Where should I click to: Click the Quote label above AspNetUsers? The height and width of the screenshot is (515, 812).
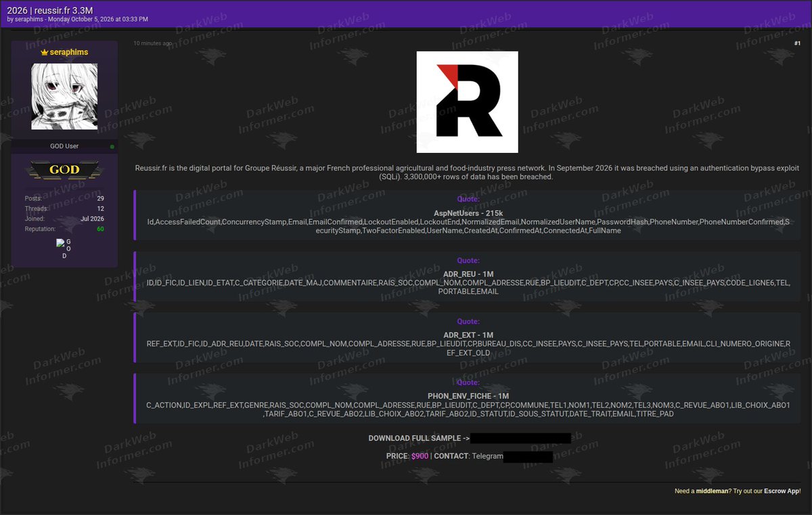point(468,200)
